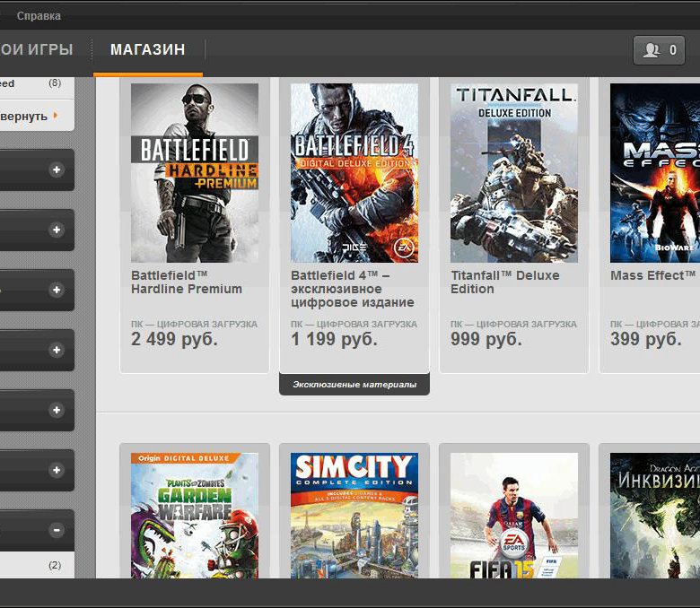Open the friends list button showing 0

pos(659,50)
